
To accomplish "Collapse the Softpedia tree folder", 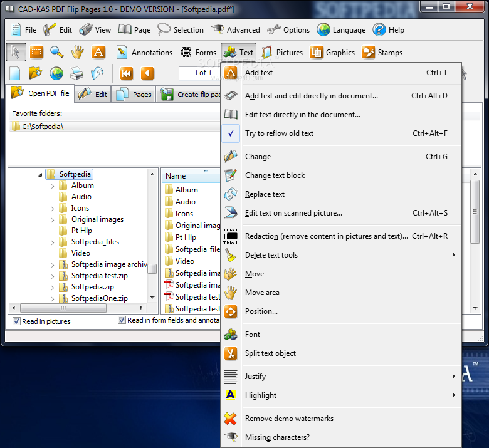I will click(x=40, y=175).
